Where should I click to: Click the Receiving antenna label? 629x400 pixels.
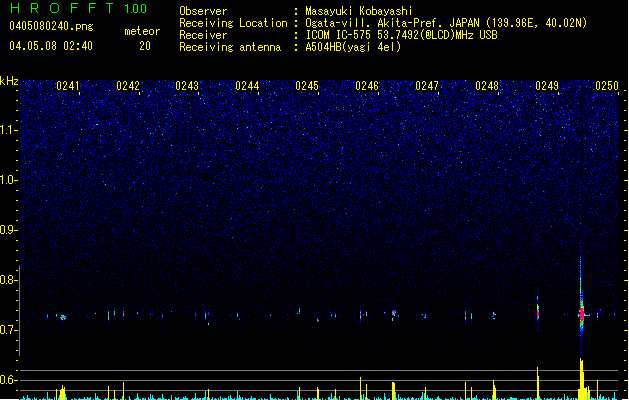[x=230, y=47]
